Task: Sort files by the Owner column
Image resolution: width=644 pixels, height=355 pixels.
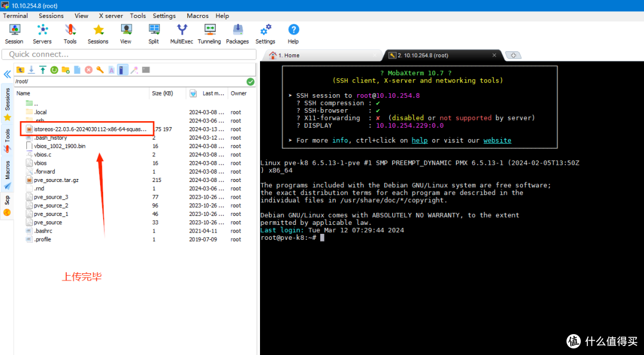Action: pyautogui.click(x=241, y=93)
